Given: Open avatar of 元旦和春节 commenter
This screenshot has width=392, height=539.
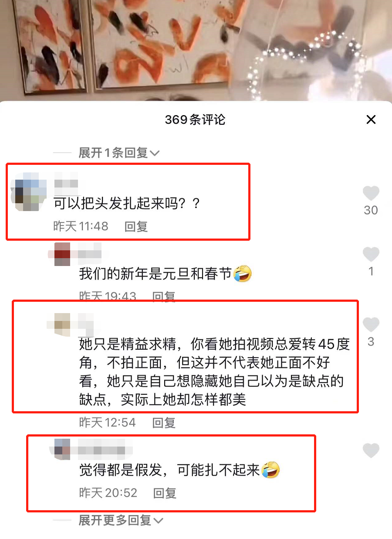Looking at the screenshot, I should [62, 254].
